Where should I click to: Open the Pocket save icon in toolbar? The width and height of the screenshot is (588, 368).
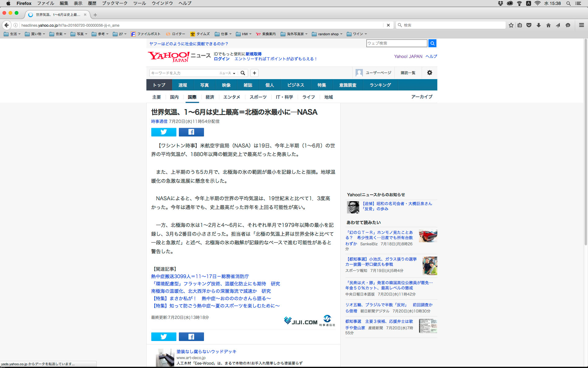pyautogui.click(x=529, y=25)
